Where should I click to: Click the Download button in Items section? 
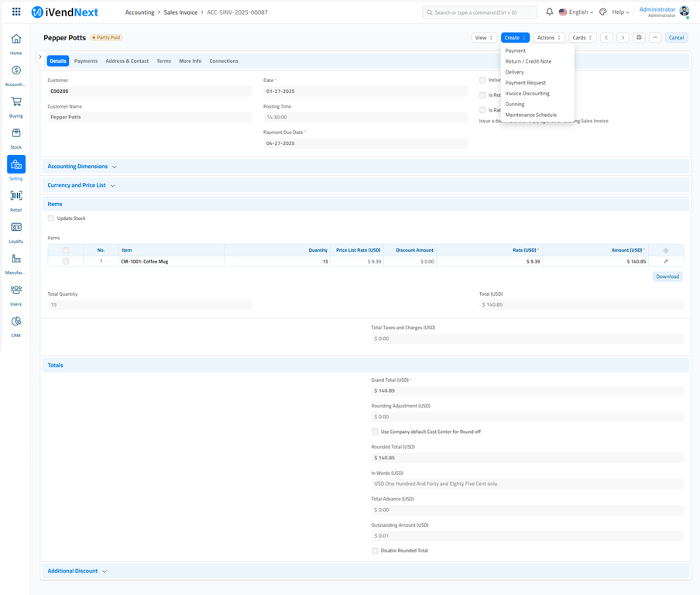[x=667, y=276]
